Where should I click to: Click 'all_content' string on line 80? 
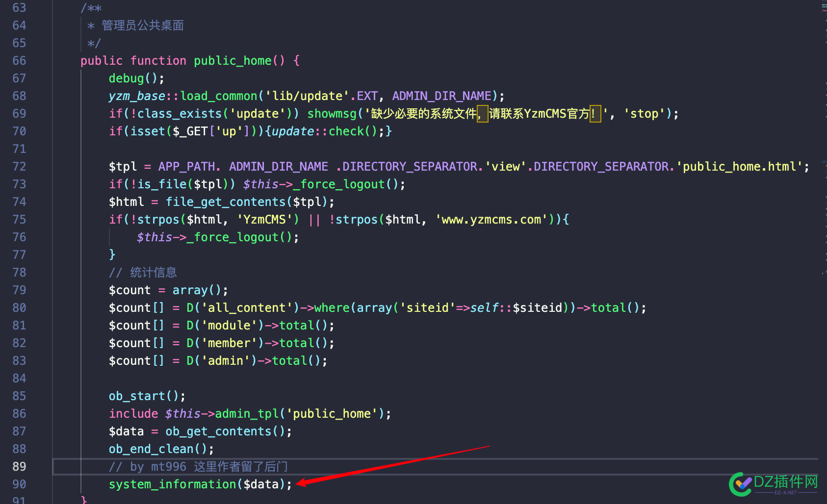point(247,308)
